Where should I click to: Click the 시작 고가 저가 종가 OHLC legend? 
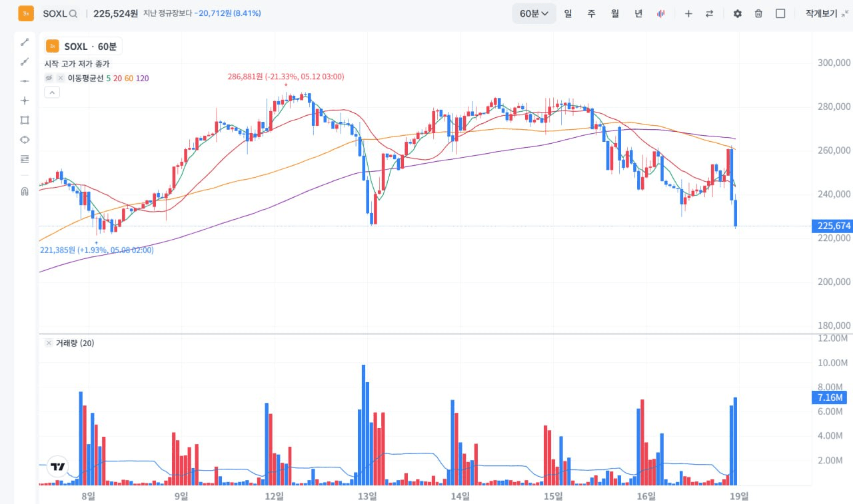(x=77, y=64)
